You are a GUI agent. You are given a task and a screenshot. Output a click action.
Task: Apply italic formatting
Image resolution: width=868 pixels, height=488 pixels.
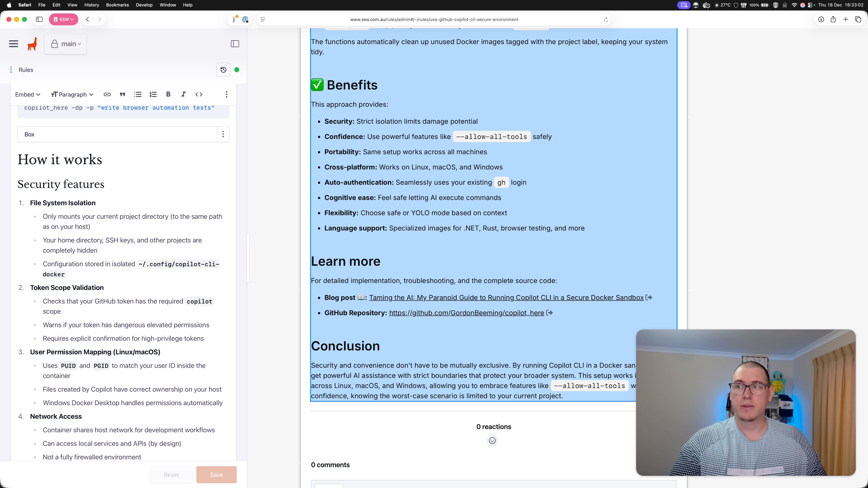(183, 95)
